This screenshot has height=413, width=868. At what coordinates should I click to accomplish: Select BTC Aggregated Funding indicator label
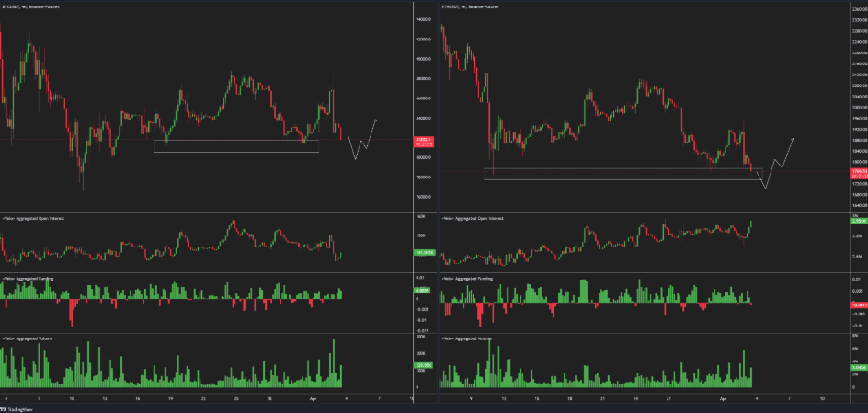click(x=29, y=277)
